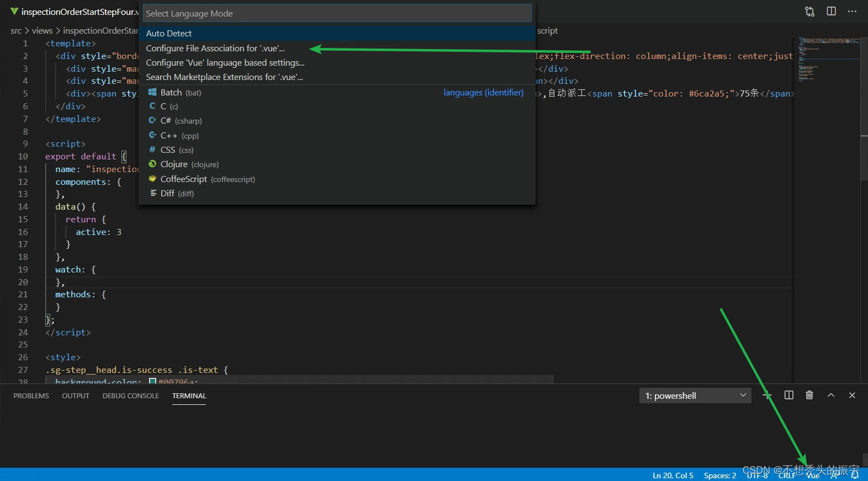Close the terminal panel
Image resolution: width=868 pixels, height=481 pixels.
852,395
